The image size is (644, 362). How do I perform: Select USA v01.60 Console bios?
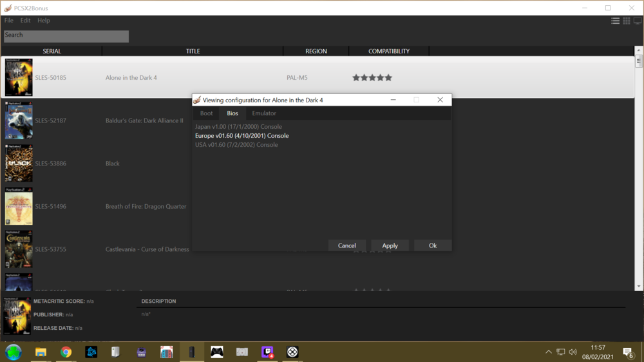click(236, 145)
